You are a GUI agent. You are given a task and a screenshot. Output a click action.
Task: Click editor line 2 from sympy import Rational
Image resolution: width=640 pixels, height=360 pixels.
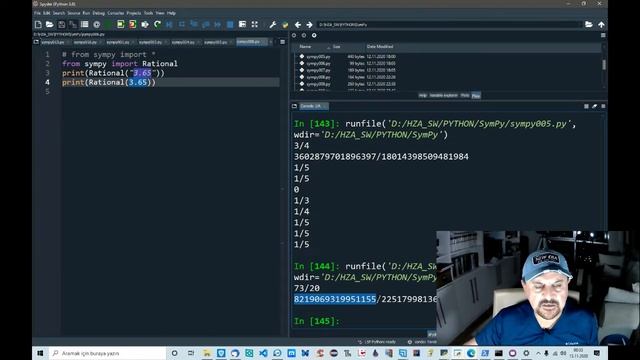(x=120, y=64)
